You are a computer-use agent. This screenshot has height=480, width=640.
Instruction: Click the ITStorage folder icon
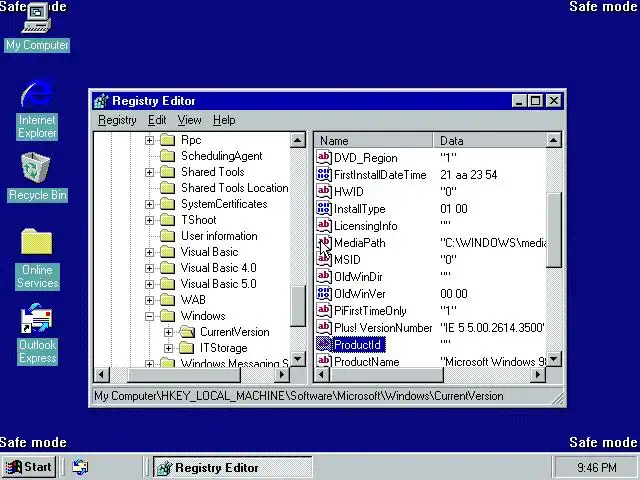[187, 348]
